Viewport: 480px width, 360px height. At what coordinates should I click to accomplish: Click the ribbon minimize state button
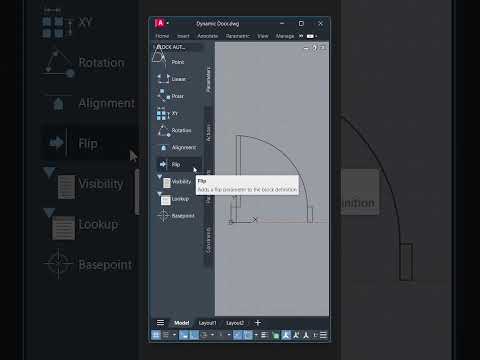click(310, 36)
